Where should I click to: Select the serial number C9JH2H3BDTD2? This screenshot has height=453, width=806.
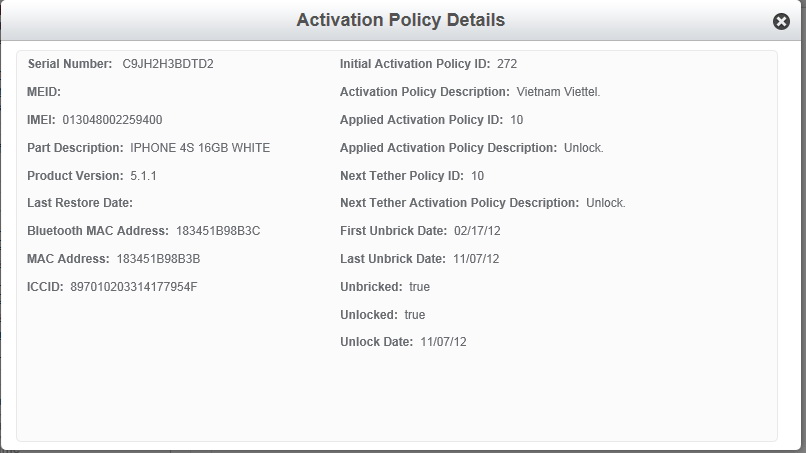click(x=168, y=64)
